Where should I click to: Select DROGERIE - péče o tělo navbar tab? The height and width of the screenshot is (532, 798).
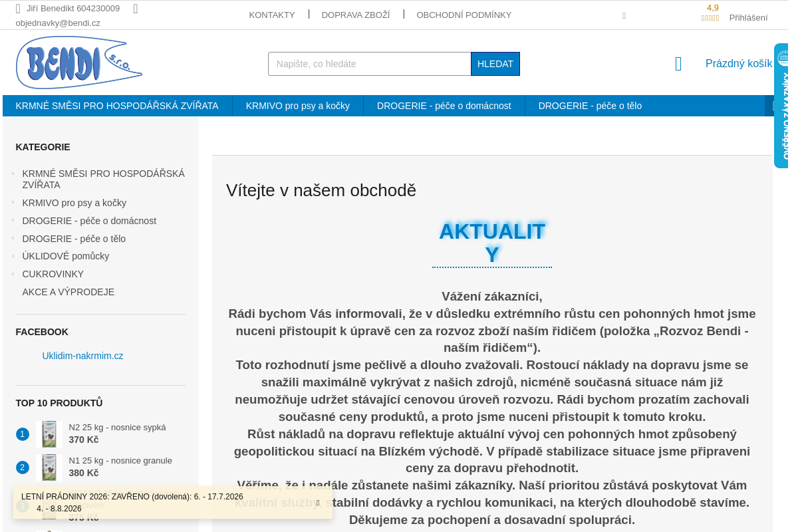591,106
